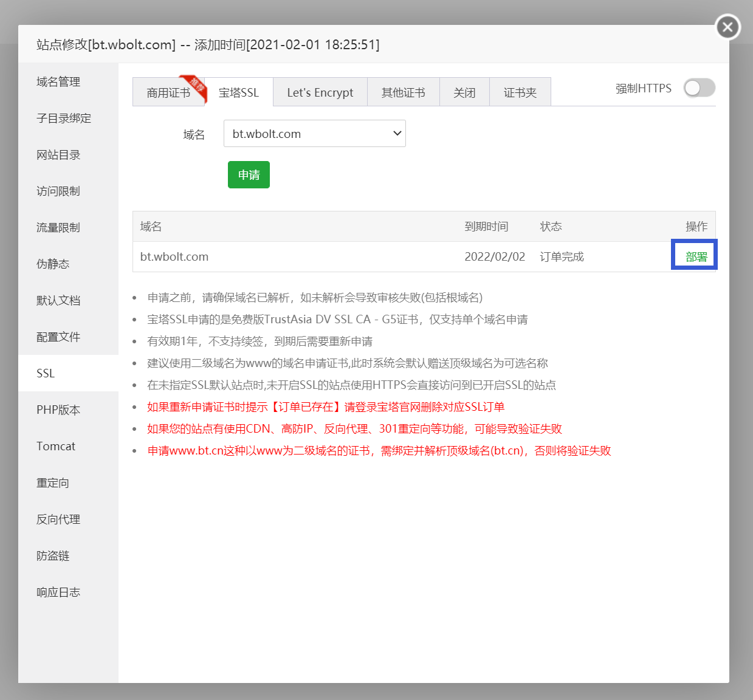753x700 pixels.
Task: View the 响应日志 section
Action: pos(58,592)
